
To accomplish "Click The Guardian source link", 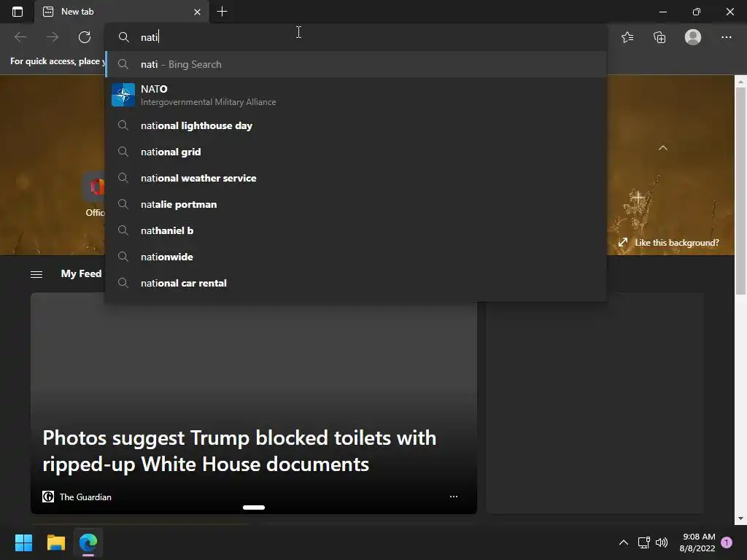I will (x=77, y=497).
